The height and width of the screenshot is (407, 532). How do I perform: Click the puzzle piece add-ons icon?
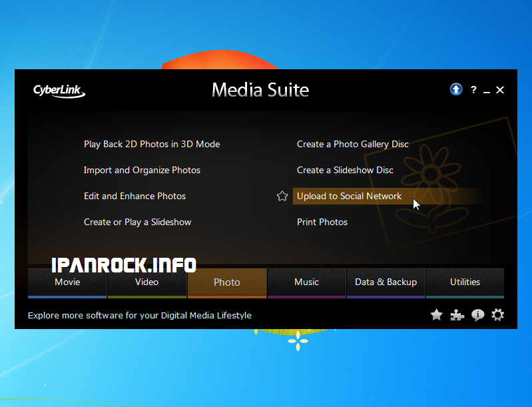457,315
